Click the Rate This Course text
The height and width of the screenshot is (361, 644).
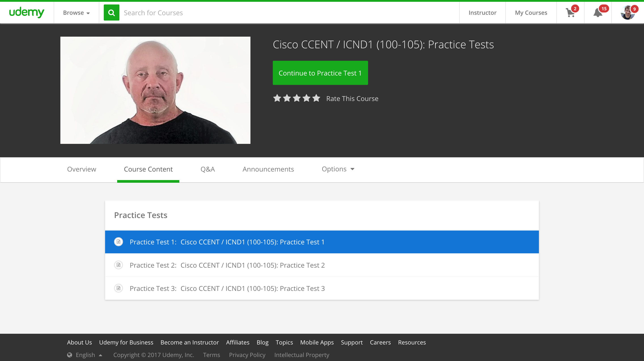click(x=352, y=99)
